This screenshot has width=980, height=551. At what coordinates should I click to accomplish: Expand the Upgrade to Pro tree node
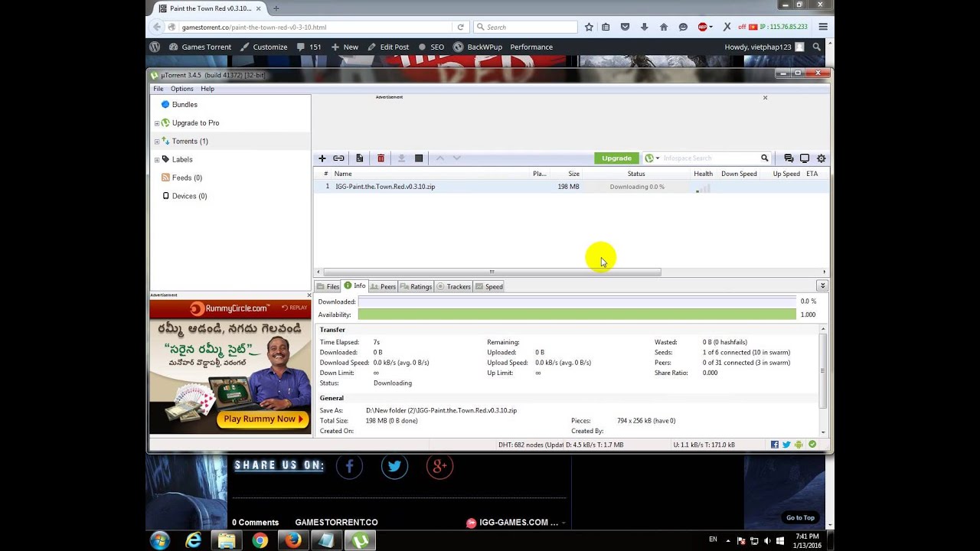click(157, 123)
